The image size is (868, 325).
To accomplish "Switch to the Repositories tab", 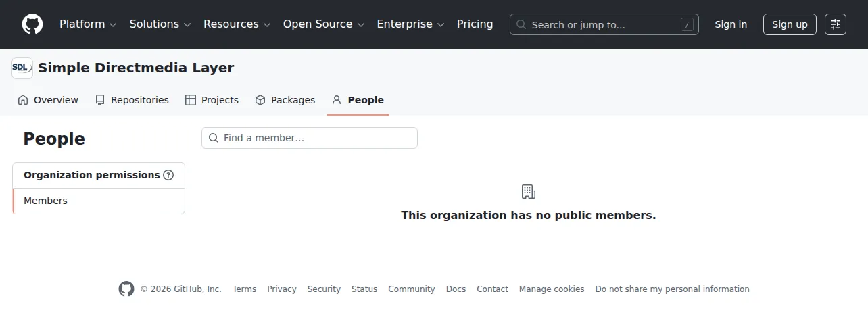I will 132,100.
